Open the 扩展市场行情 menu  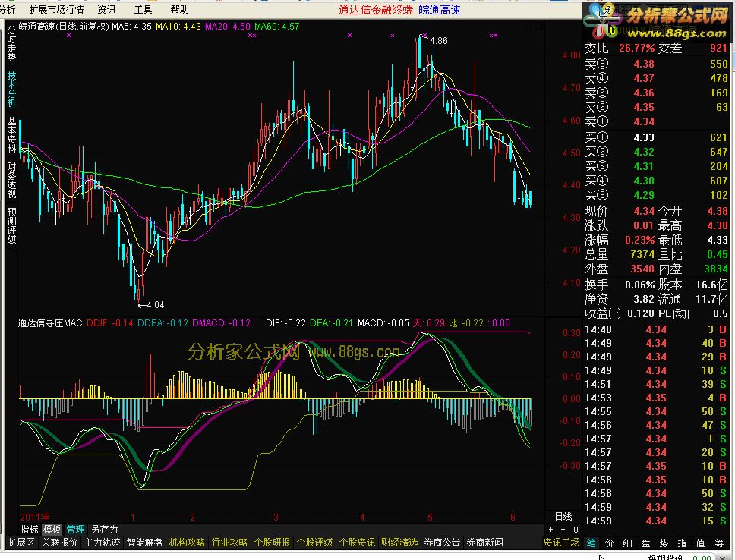coord(56,9)
